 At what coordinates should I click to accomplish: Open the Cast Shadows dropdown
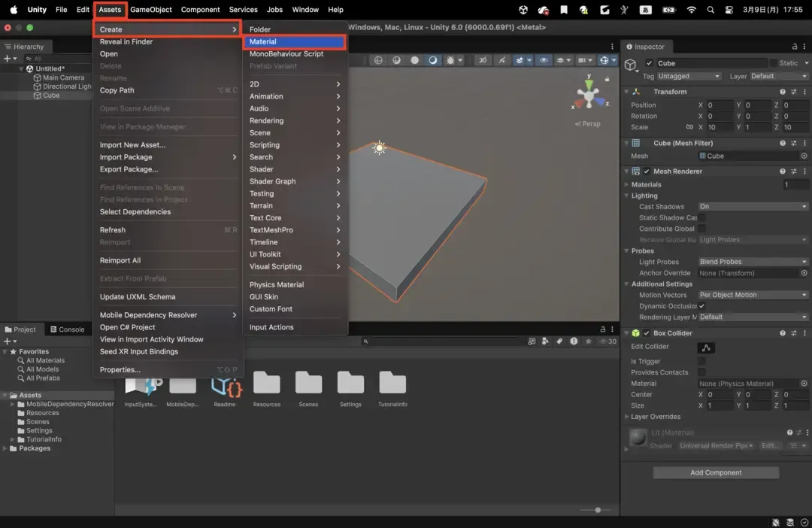click(753, 207)
